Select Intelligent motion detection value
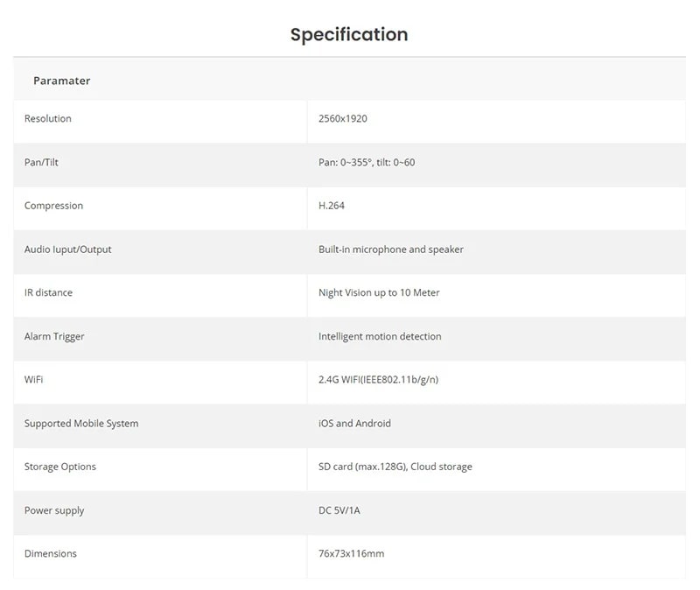 pos(380,336)
